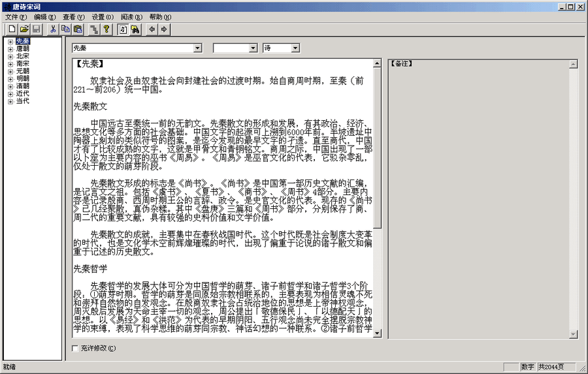Expand the 当代 tree node
Viewport: 588px width, 374px height.
(x=10, y=102)
